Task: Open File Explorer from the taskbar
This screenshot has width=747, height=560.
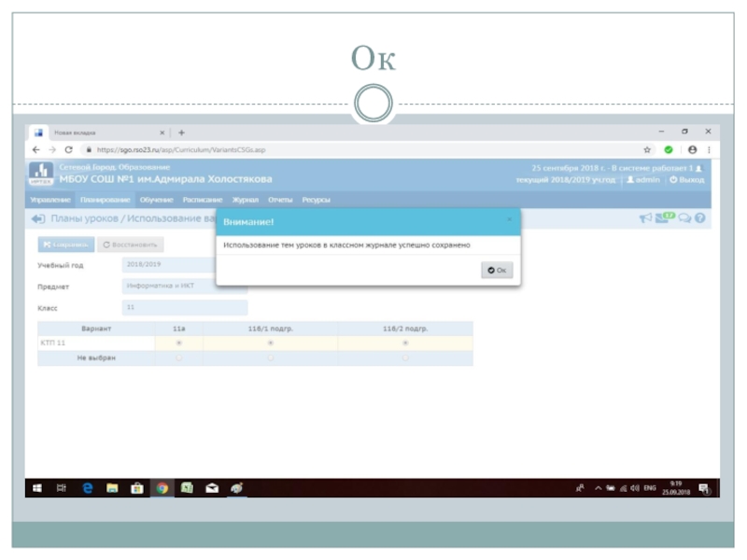Action: click(112, 488)
